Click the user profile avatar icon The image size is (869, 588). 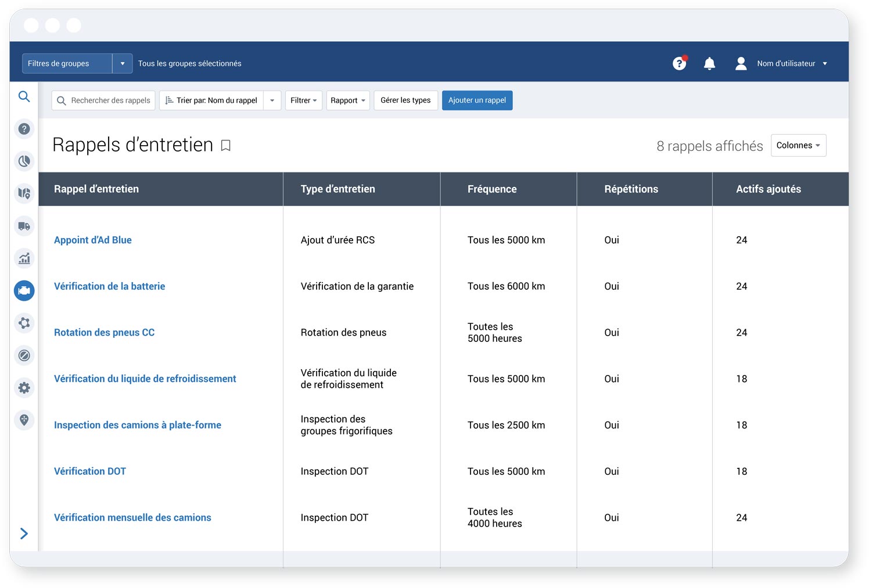[741, 63]
